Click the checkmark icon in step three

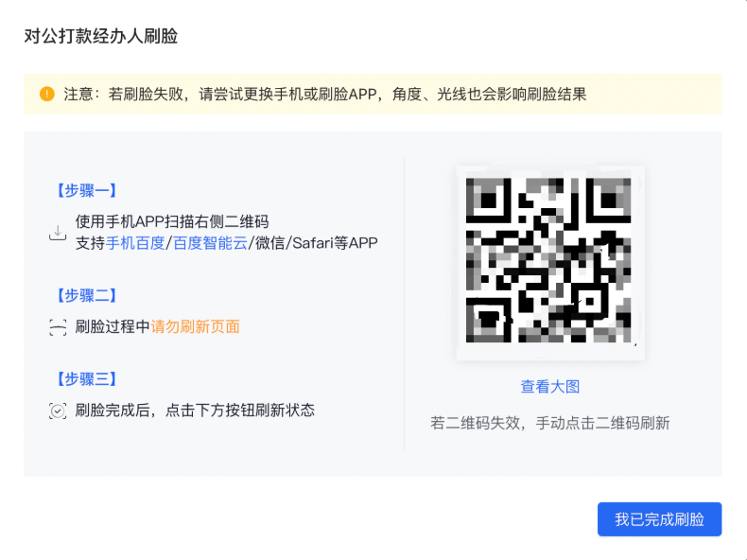(x=58, y=411)
